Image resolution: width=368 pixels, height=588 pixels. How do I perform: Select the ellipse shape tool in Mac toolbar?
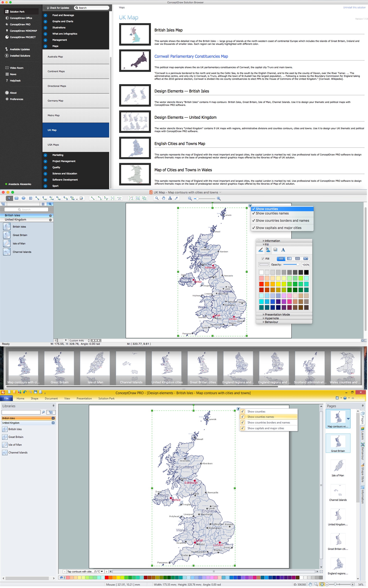tap(23, 199)
